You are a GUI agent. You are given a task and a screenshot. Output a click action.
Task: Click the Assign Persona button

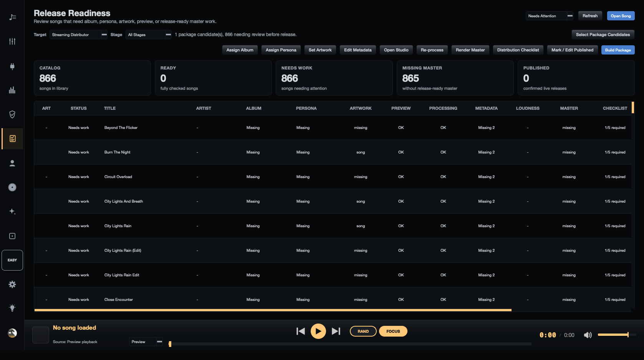coord(281,50)
